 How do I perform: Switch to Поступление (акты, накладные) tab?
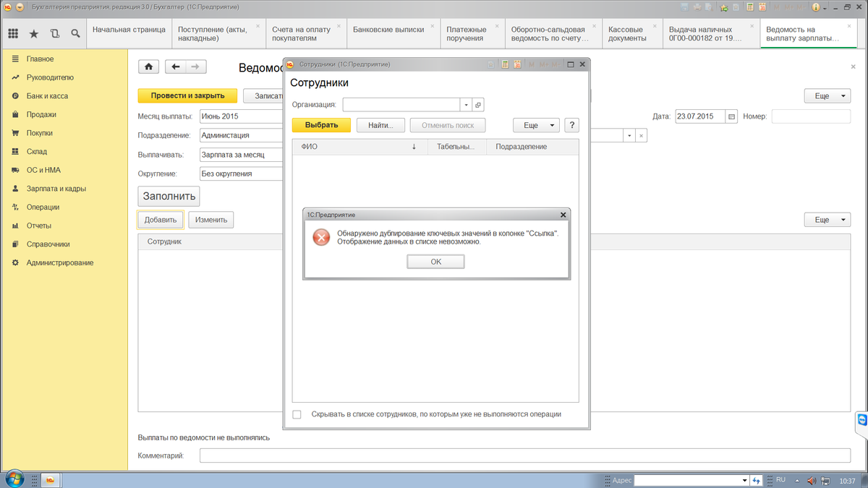[x=217, y=33]
